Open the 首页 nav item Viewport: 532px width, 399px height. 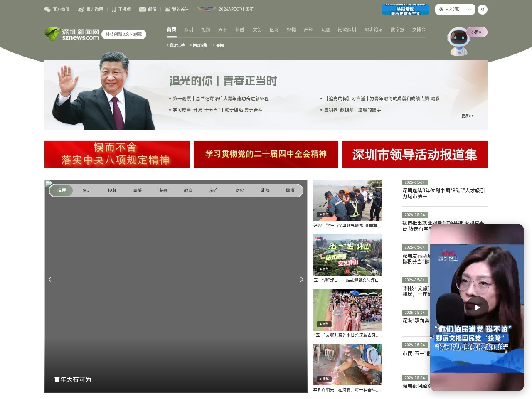tap(172, 30)
